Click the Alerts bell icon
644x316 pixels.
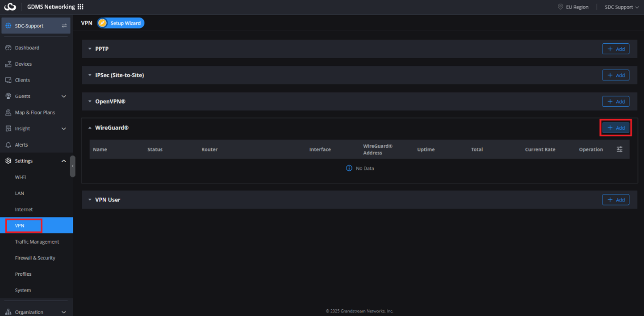[8, 145]
